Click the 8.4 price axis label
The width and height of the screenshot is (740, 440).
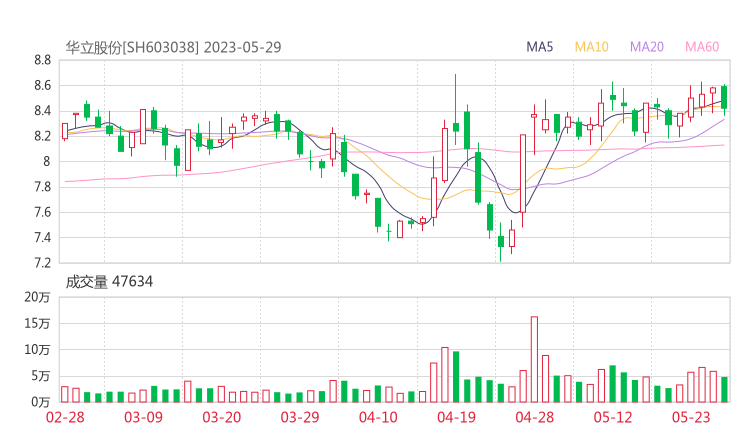pos(42,111)
